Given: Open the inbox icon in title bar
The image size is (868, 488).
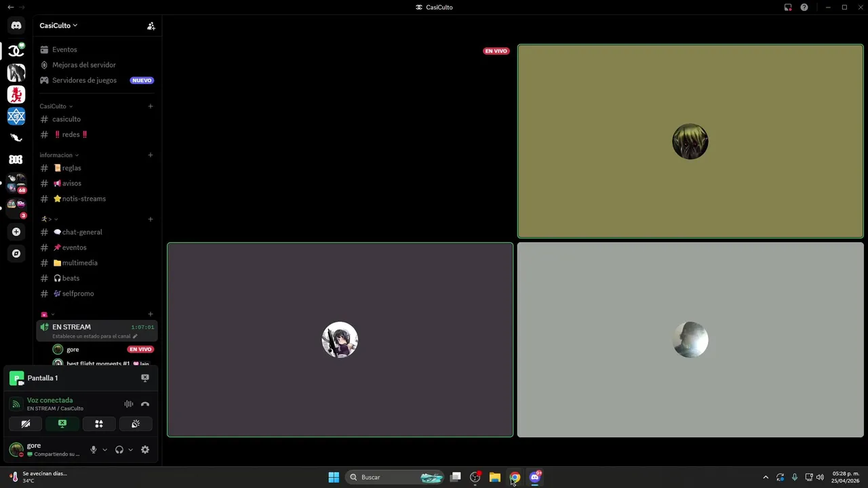Looking at the screenshot, I should 788,7.
